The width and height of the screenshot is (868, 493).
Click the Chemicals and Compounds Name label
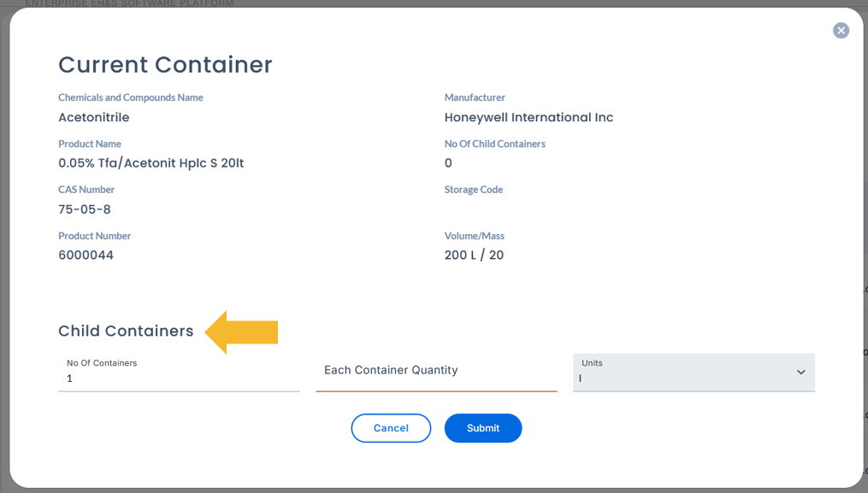tap(131, 97)
